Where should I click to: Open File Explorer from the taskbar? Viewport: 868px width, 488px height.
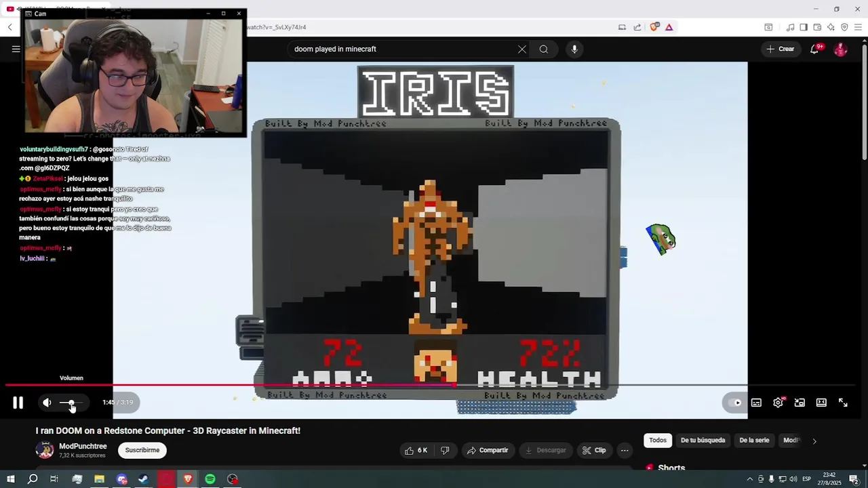(x=99, y=479)
